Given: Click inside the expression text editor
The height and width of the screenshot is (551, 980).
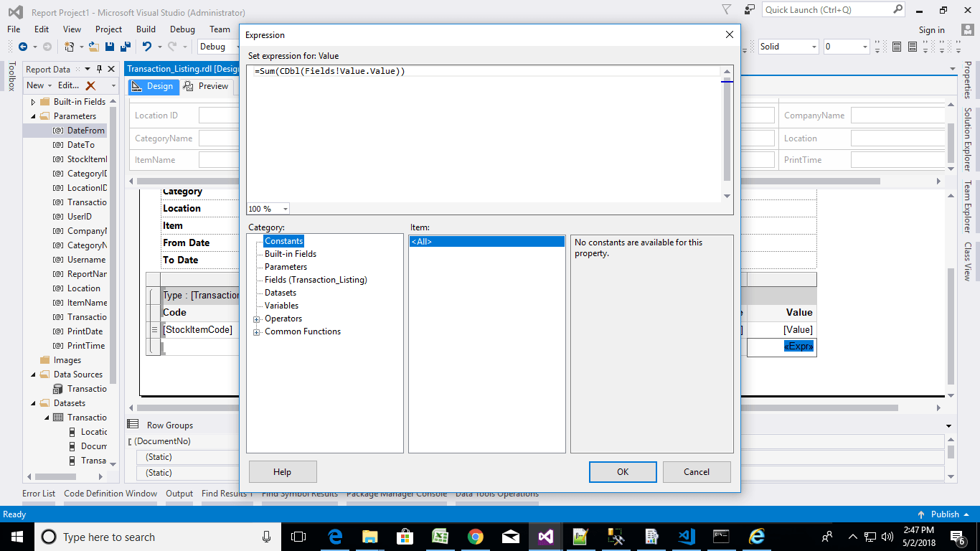Looking at the screenshot, I should coord(484,133).
